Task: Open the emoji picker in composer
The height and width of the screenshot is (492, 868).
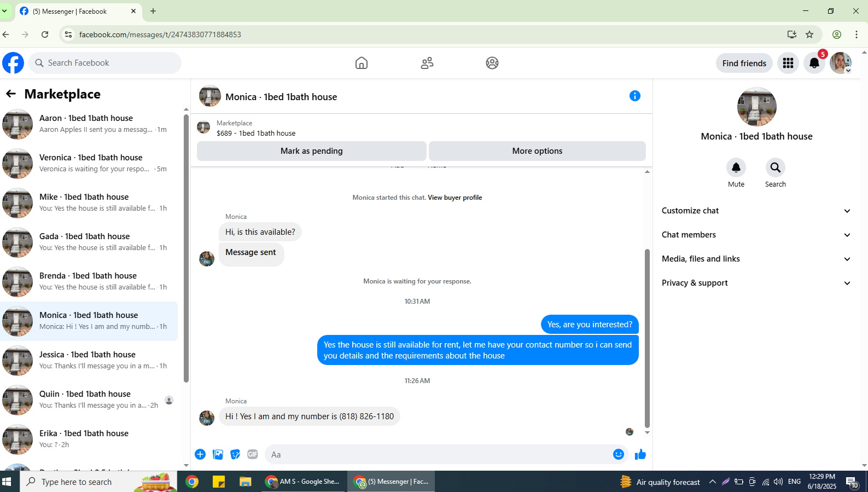Action: click(619, 454)
